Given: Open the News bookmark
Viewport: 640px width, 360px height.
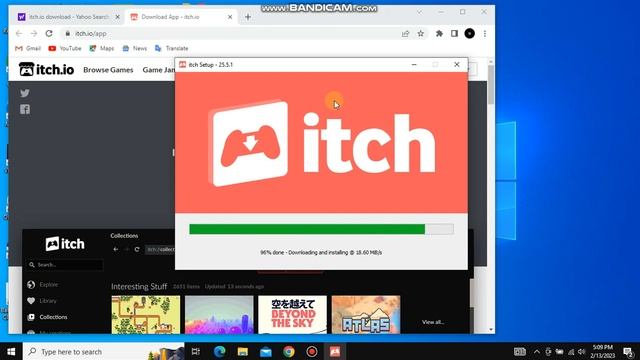Looking at the screenshot, I should [x=135, y=48].
